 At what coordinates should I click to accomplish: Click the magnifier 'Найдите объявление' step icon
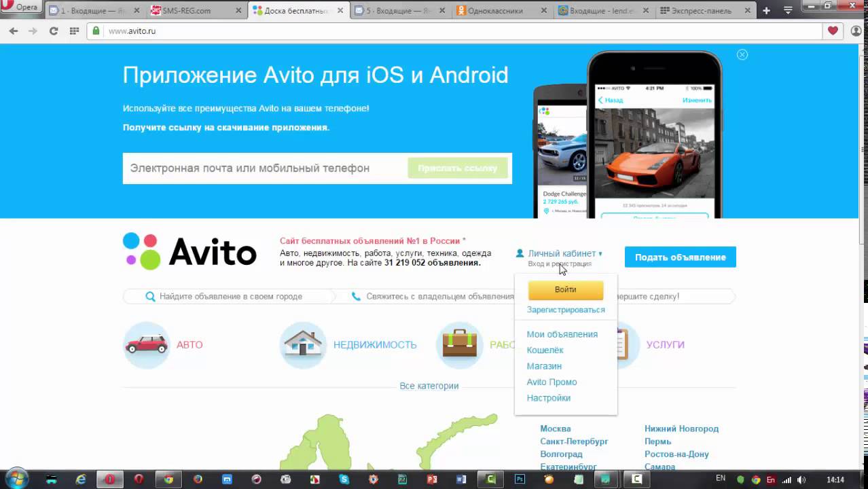[x=151, y=296]
